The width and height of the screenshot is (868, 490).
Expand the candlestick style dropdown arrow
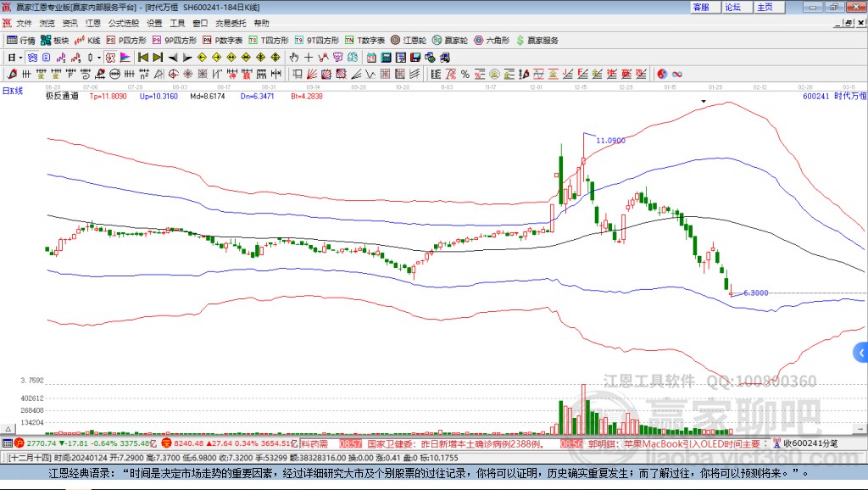(x=99, y=58)
